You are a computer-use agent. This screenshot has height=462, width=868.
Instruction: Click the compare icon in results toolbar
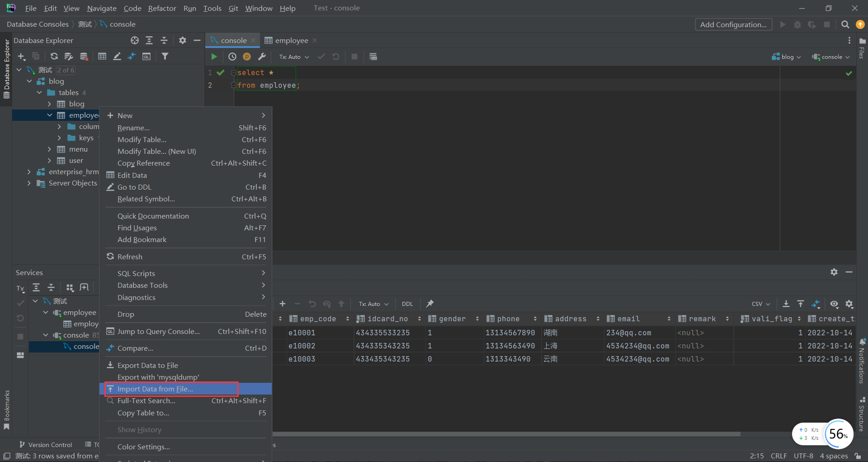816,304
